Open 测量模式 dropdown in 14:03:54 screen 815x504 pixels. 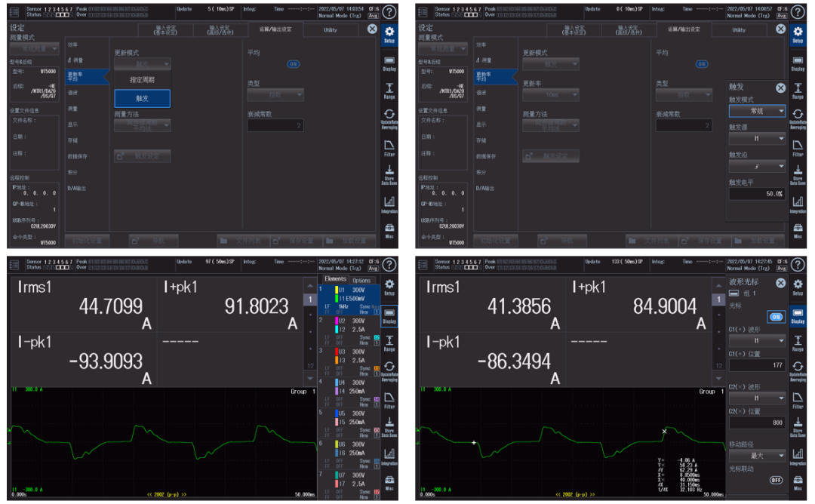click(x=34, y=49)
